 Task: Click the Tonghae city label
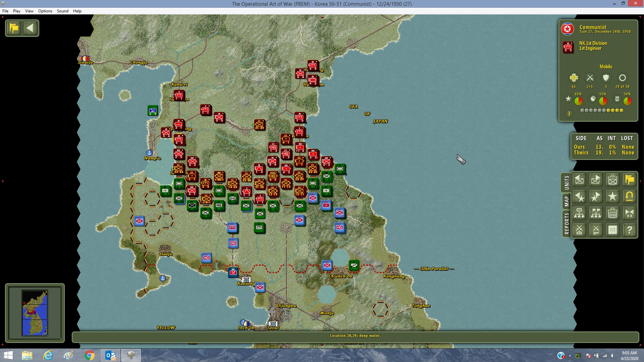[x=421, y=306]
